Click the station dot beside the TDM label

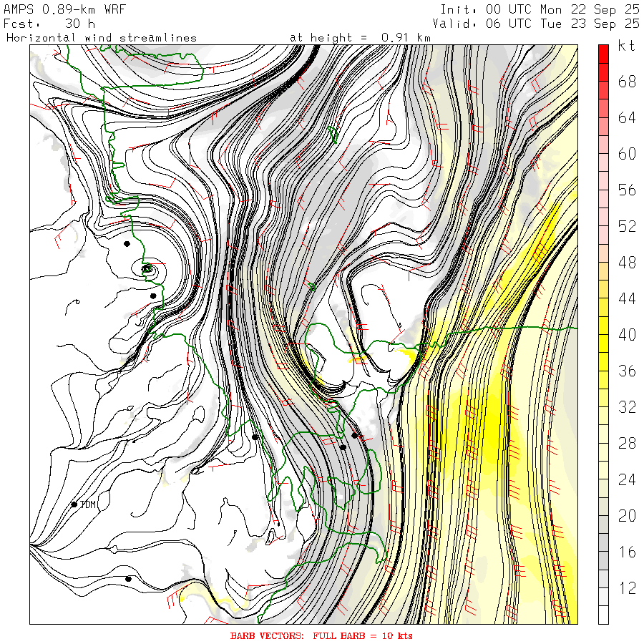74,504
